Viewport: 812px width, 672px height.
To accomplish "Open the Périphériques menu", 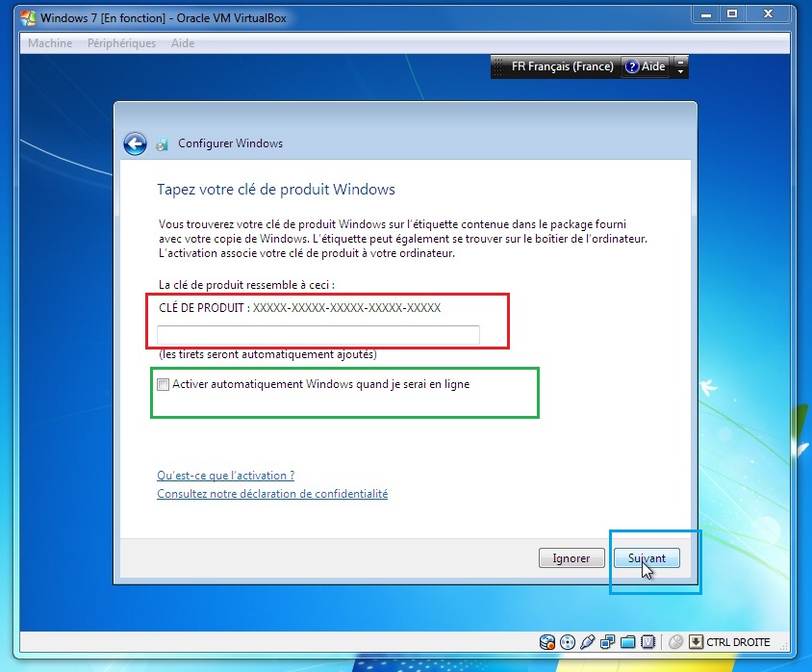I will tap(121, 43).
